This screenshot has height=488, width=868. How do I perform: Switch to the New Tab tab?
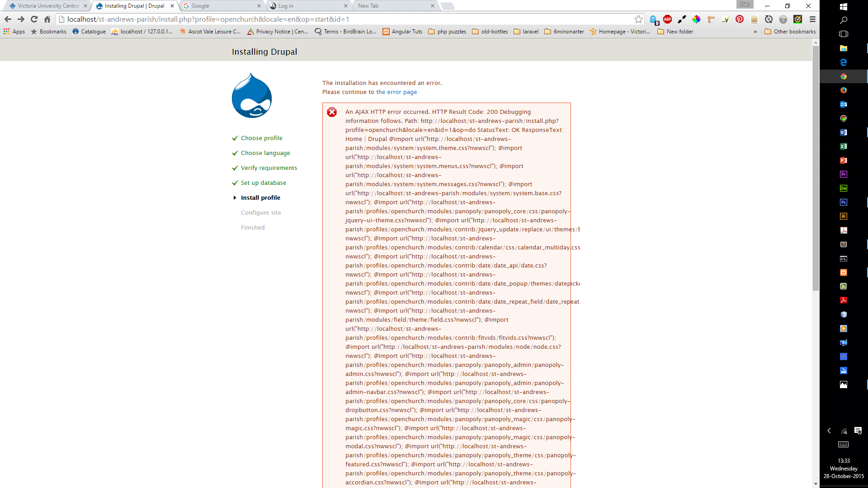[x=395, y=6]
